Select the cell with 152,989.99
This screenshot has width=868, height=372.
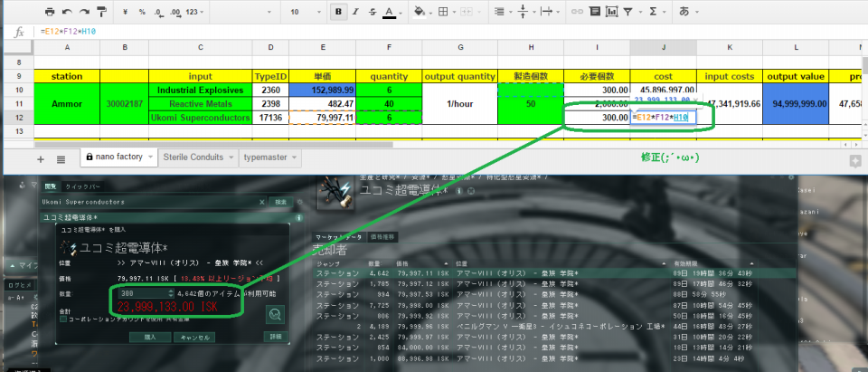(x=322, y=90)
